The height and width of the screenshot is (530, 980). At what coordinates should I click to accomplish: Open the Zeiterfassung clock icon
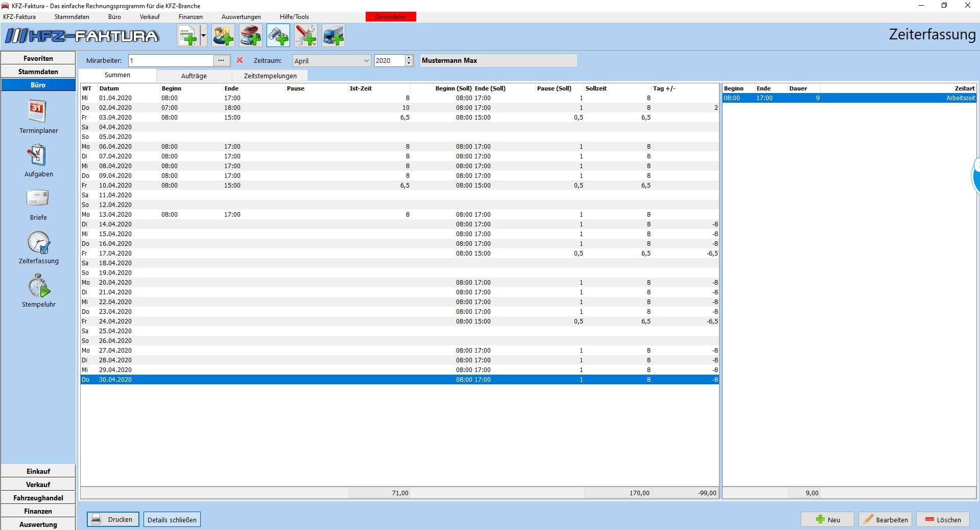(x=39, y=243)
